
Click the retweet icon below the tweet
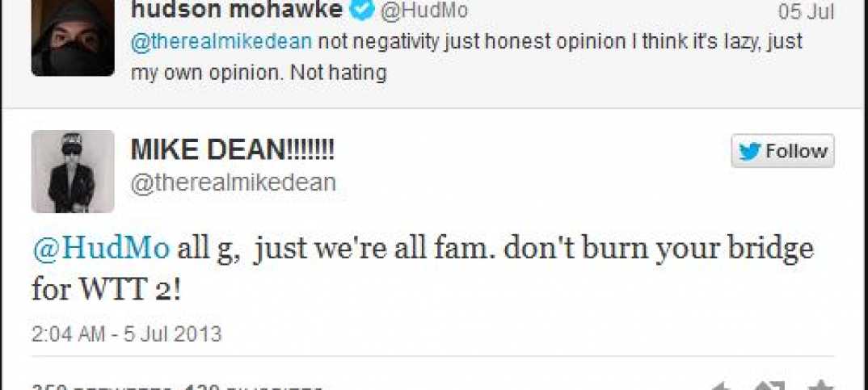[x=769, y=386]
